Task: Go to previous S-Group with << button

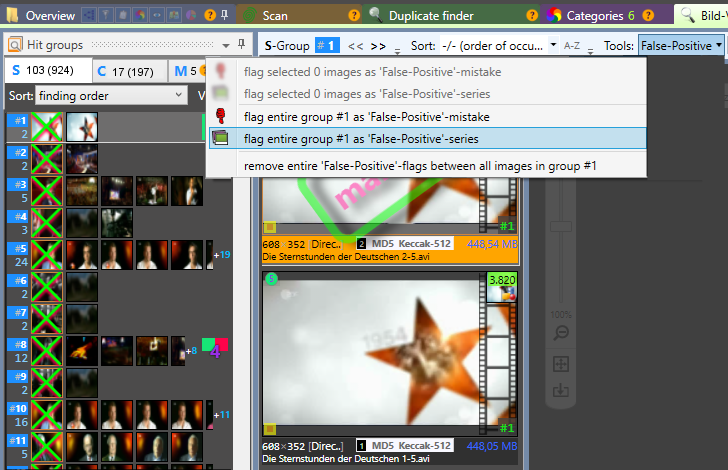Action: click(x=355, y=46)
